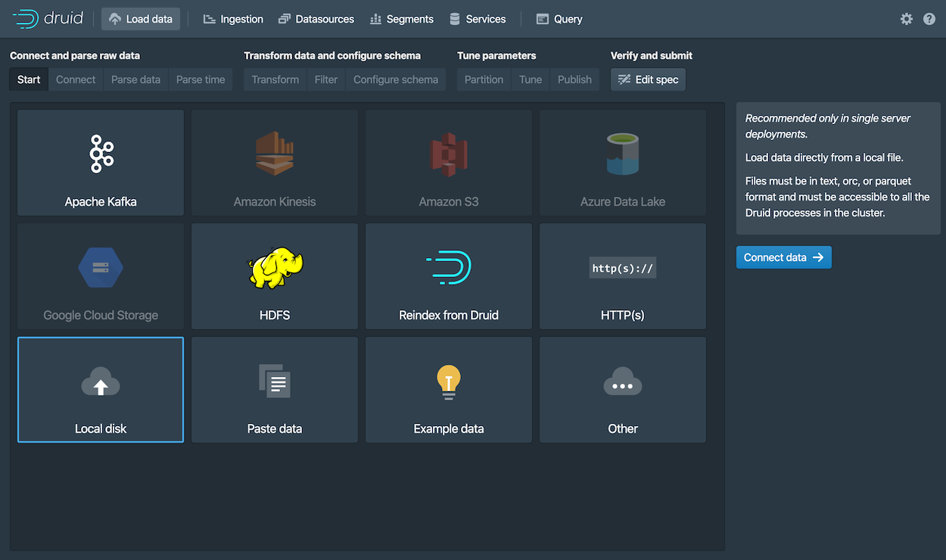Open the Query tab
This screenshot has width=946, height=560.
559,18
